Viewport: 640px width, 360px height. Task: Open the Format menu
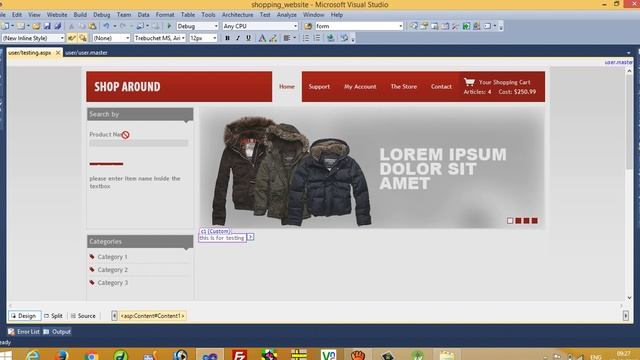click(x=165, y=15)
